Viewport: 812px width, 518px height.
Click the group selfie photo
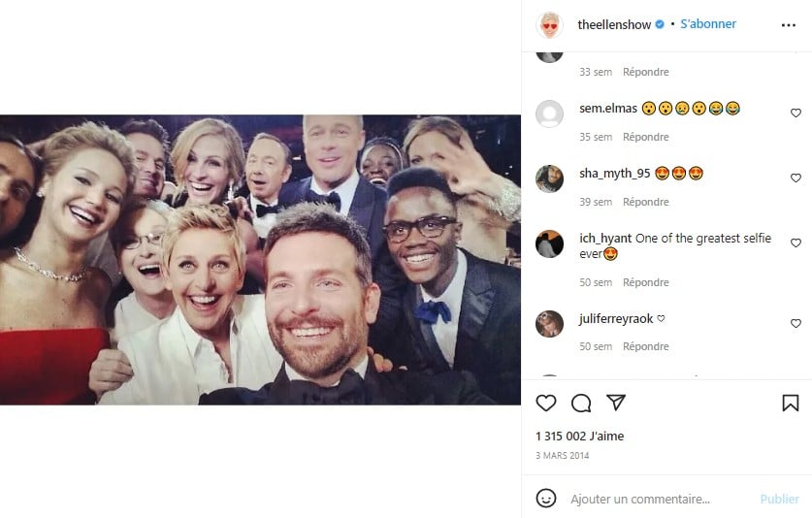[260, 260]
